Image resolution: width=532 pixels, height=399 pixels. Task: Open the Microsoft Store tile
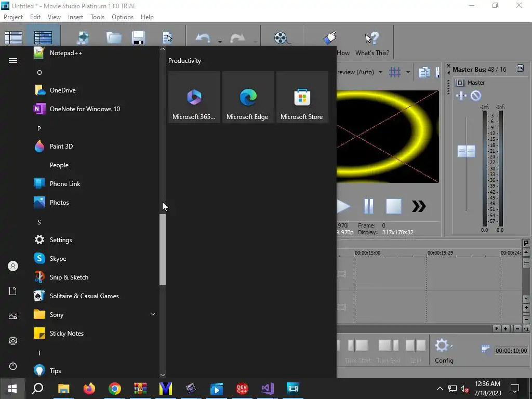point(302,97)
